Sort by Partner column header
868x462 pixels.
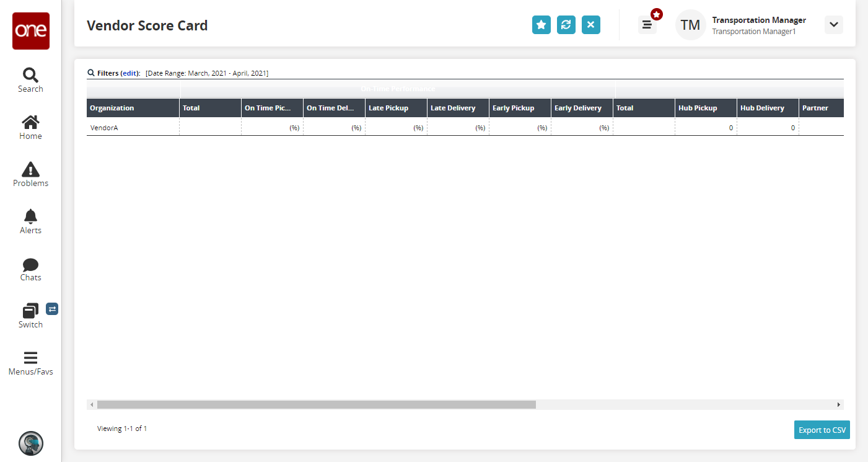[x=822, y=108]
